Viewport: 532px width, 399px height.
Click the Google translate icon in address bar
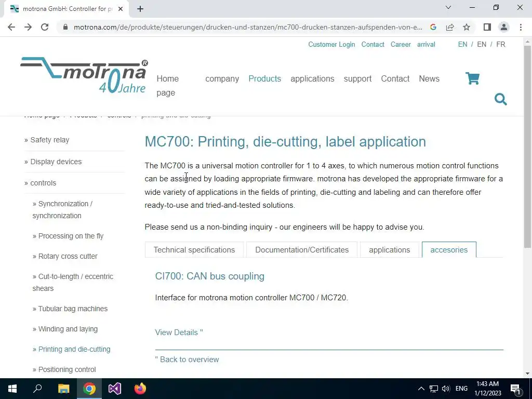(x=433, y=27)
